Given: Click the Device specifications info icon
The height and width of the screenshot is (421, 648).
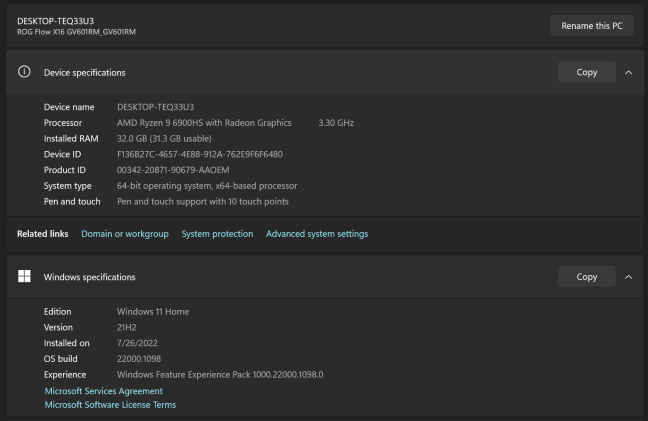Looking at the screenshot, I should coord(24,72).
